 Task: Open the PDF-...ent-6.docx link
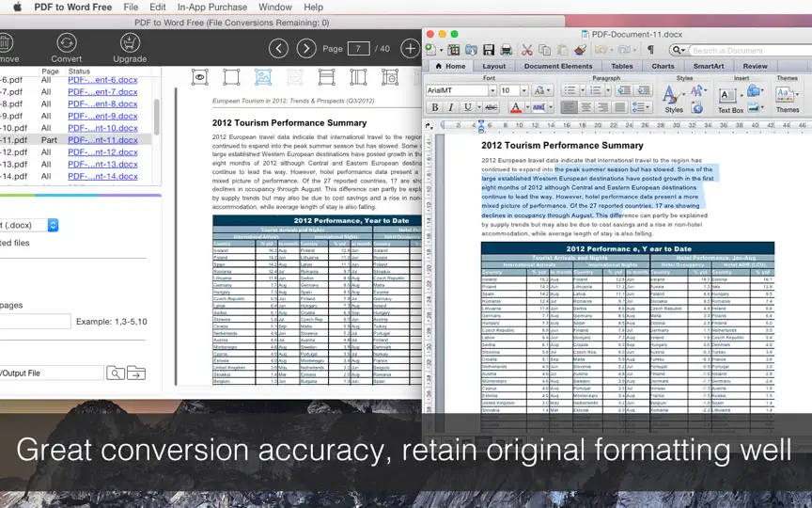point(102,80)
